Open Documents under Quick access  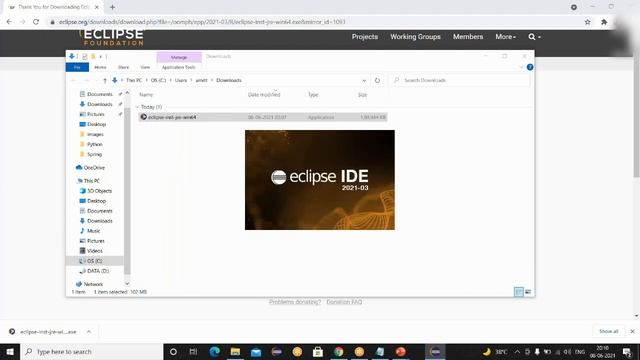tap(100, 94)
